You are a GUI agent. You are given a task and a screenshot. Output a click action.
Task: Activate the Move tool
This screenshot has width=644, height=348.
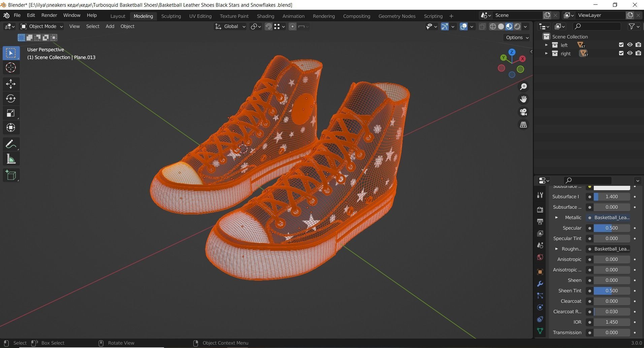(11, 84)
